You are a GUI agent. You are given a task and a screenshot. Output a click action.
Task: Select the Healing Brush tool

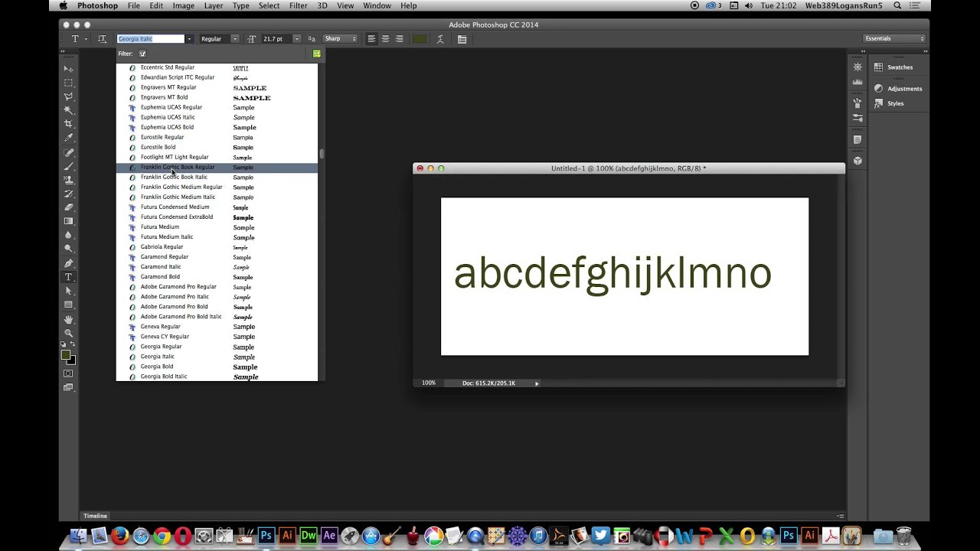tap(68, 152)
